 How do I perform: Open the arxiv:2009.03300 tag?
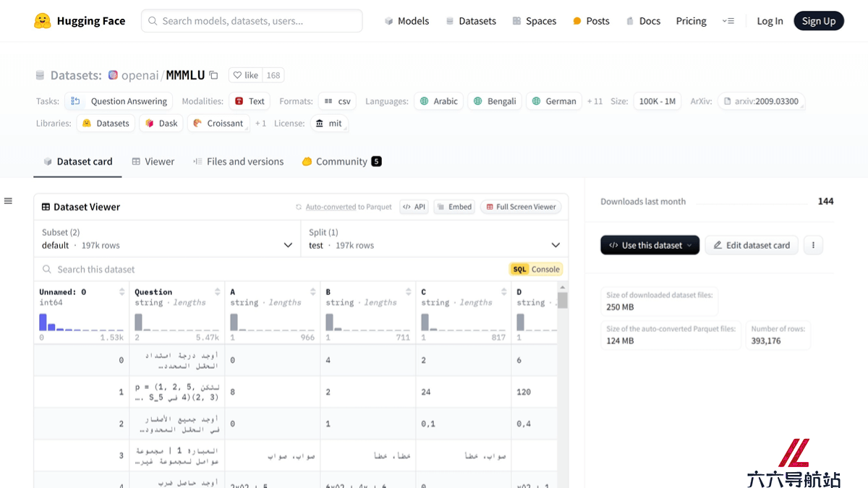pyautogui.click(x=762, y=101)
